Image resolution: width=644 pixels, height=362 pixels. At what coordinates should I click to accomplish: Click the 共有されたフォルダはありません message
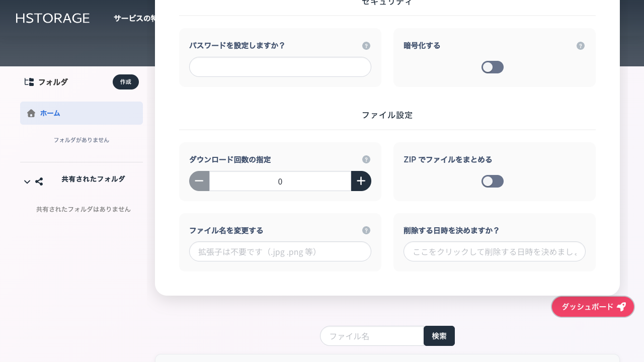point(84,209)
